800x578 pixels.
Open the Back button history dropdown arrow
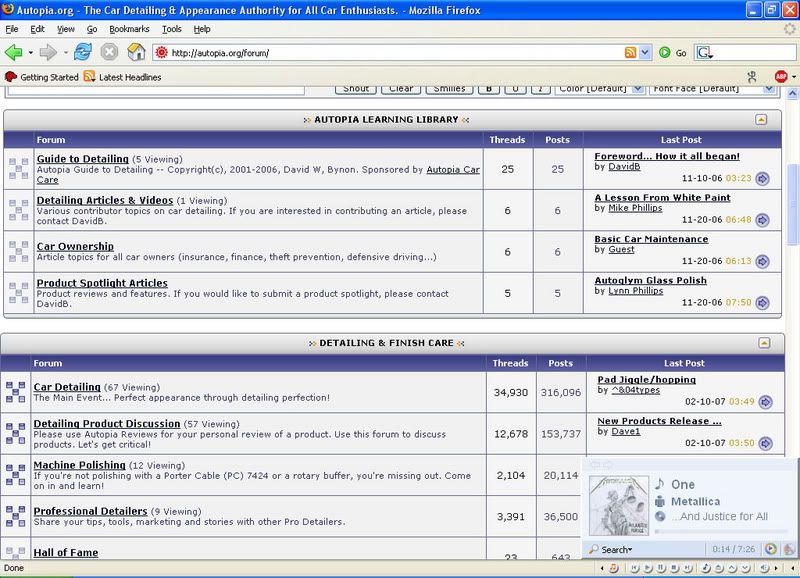pos(31,53)
